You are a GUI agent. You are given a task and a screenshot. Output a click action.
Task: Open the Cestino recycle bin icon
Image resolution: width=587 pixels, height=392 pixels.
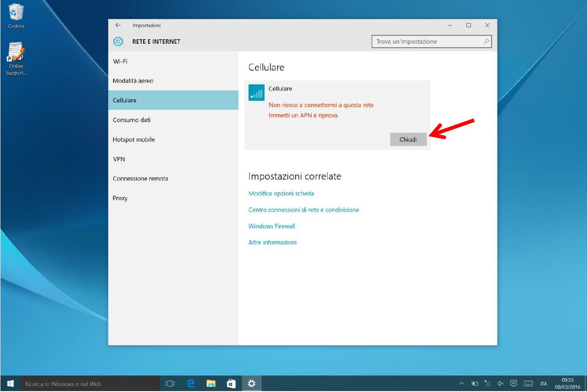pos(16,16)
